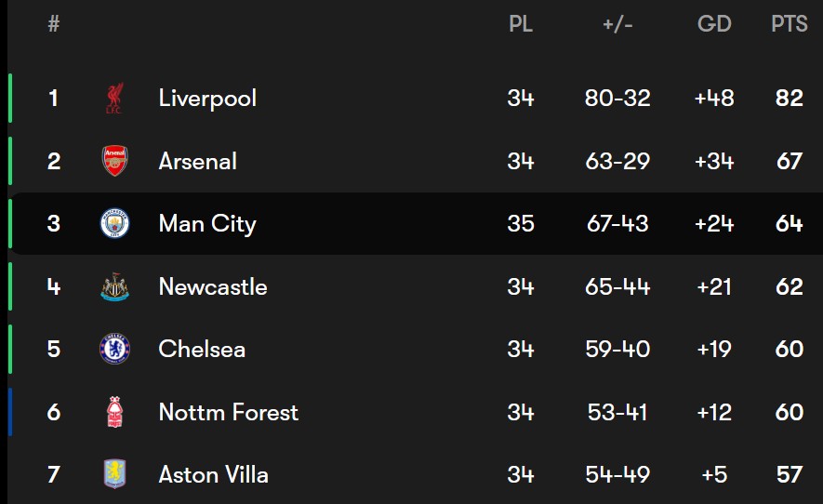Open the Liverpool team name link

(x=207, y=99)
